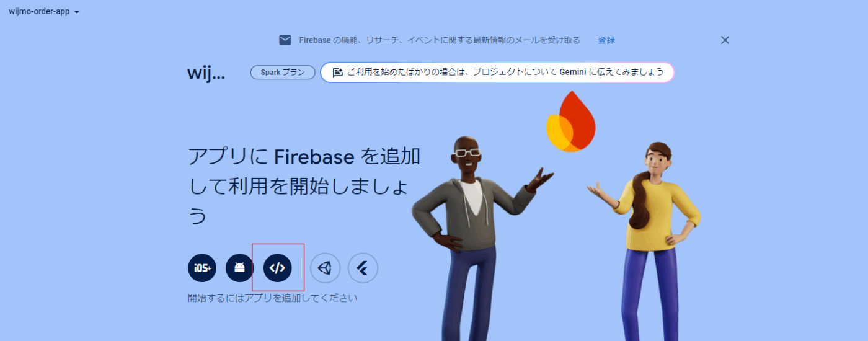Add a Flutter app to Firebase
Image resolution: width=868 pixels, height=341 pixels.
(363, 268)
